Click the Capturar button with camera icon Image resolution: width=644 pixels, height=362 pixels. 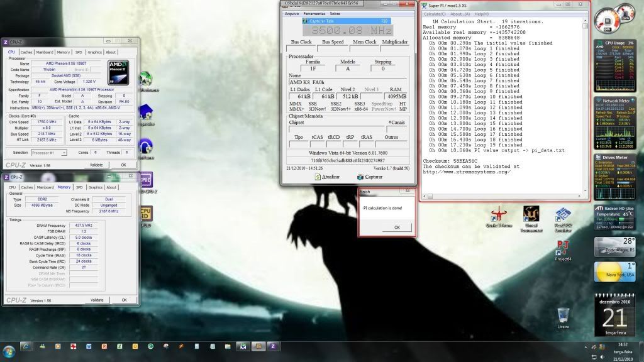click(x=370, y=177)
